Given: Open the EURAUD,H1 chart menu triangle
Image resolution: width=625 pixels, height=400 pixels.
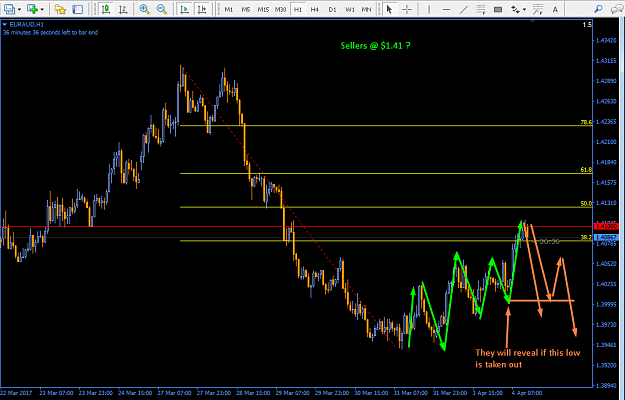Looking at the screenshot, I should (5, 25).
